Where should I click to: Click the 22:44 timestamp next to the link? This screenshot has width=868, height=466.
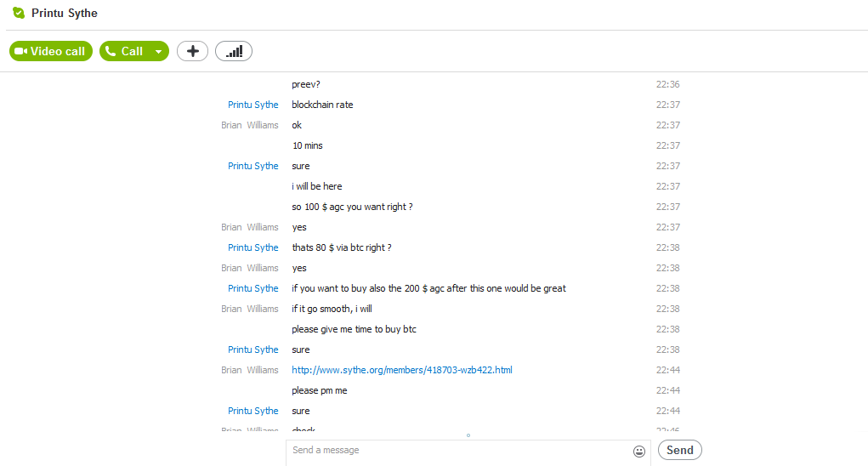[x=667, y=370]
